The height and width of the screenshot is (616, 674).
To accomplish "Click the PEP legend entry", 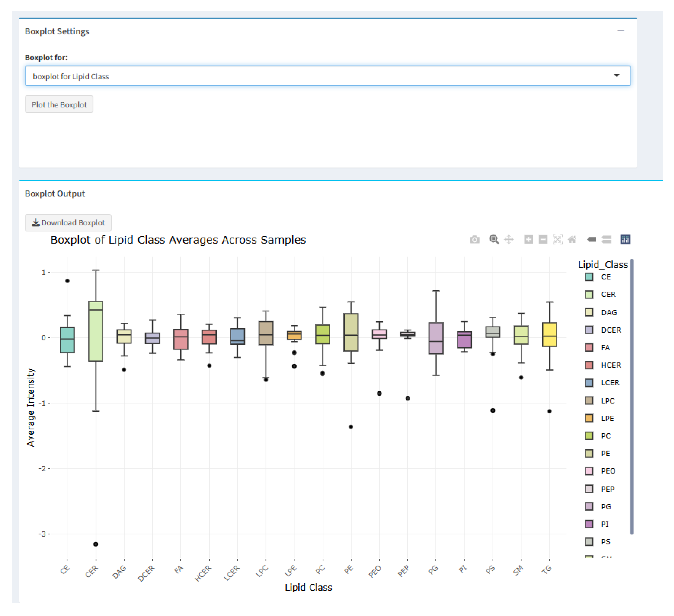I will point(600,489).
